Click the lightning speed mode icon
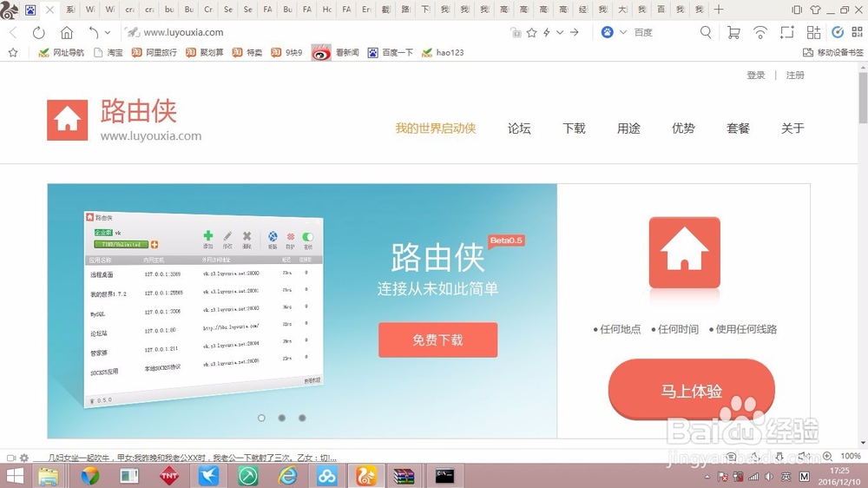868x488 pixels. click(547, 33)
